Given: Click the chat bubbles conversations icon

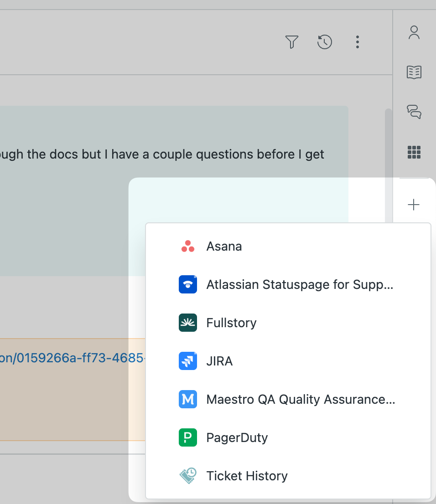Looking at the screenshot, I should click(x=414, y=112).
